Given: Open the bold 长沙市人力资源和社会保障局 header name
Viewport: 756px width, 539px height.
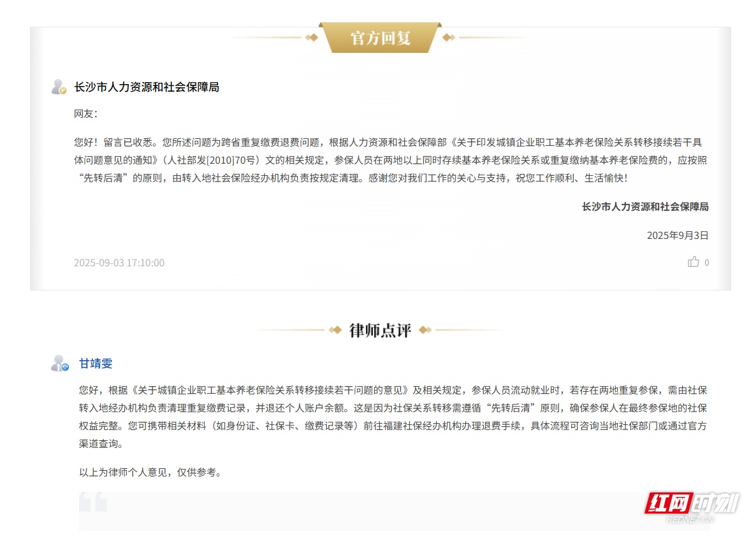Looking at the screenshot, I should [x=147, y=87].
